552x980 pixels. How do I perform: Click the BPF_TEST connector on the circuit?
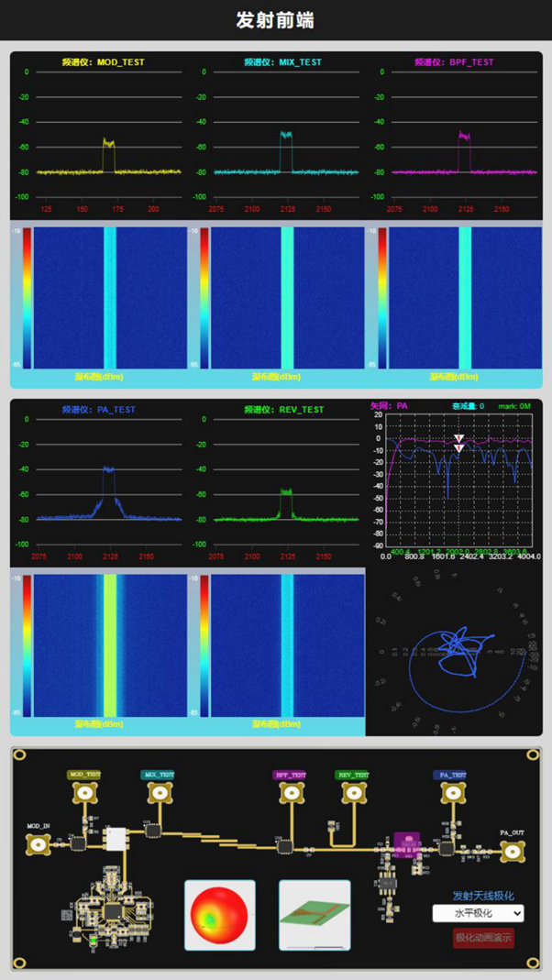(292, 796)
